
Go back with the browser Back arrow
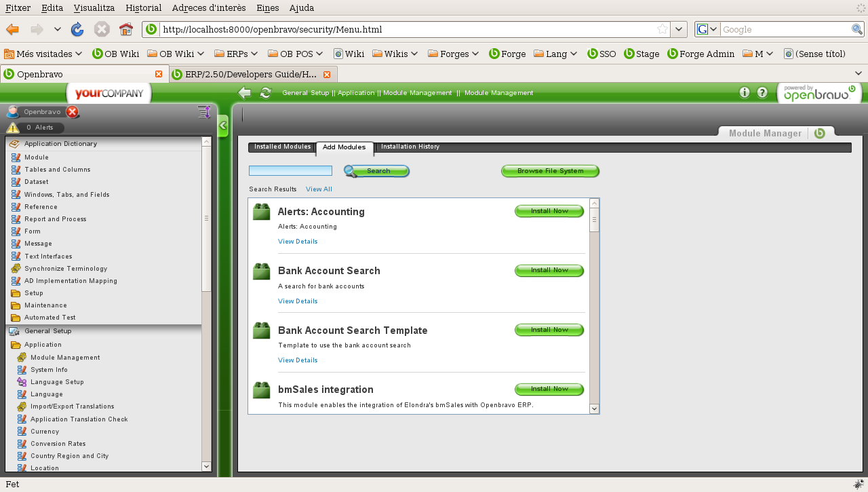pos(12,29)
